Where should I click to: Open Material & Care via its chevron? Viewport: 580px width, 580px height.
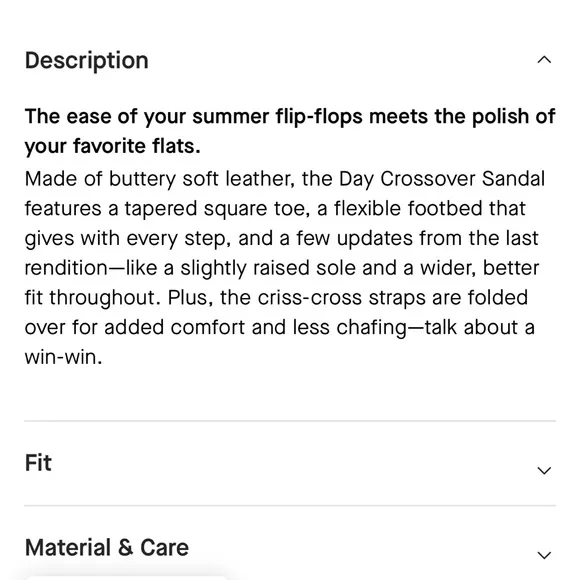point(544,555)
